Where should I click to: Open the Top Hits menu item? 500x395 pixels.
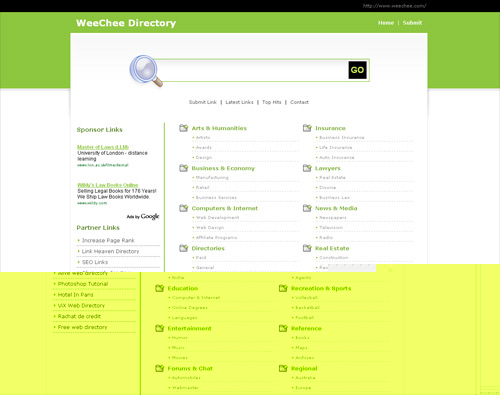coord(272,102)
